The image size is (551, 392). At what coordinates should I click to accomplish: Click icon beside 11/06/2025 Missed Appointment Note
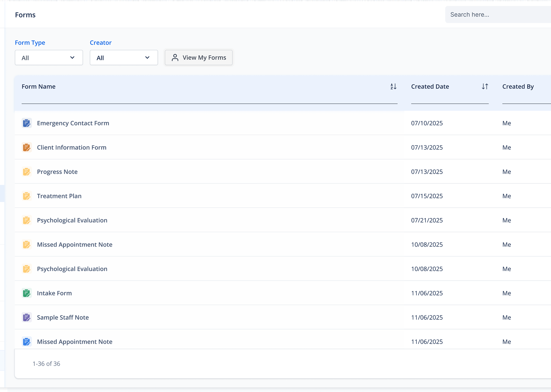click(27, 342)
